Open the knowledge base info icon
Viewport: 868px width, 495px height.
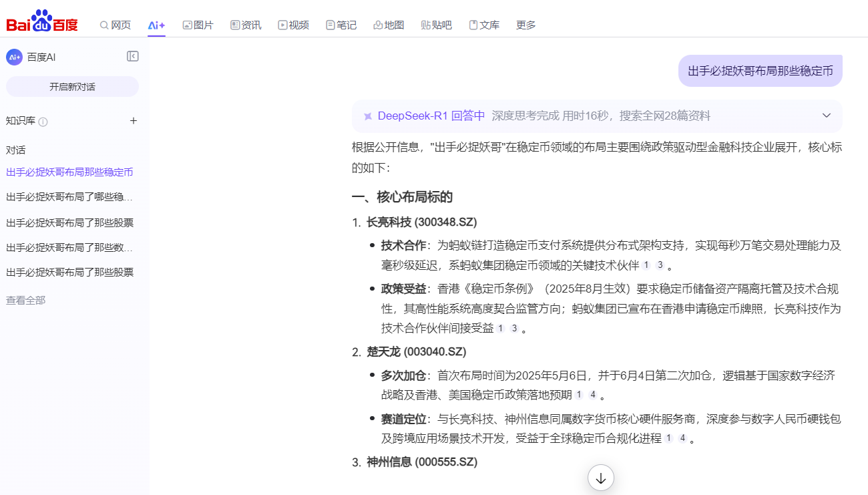(x=43, y=122)
